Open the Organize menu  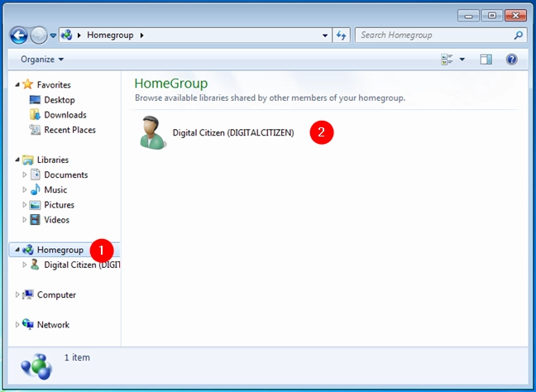tap(42, 59)
